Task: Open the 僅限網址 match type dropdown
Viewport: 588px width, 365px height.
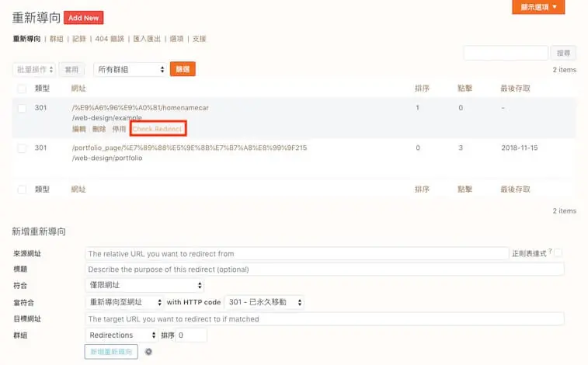Action: 144,285
